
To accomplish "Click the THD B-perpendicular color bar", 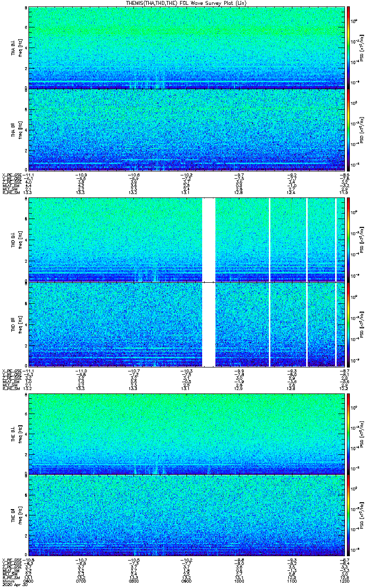I will 349,240.
